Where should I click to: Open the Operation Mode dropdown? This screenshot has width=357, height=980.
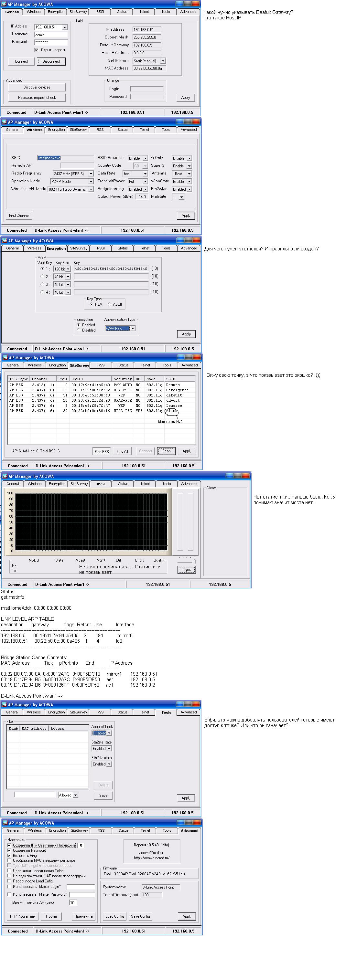pos(91,182)
